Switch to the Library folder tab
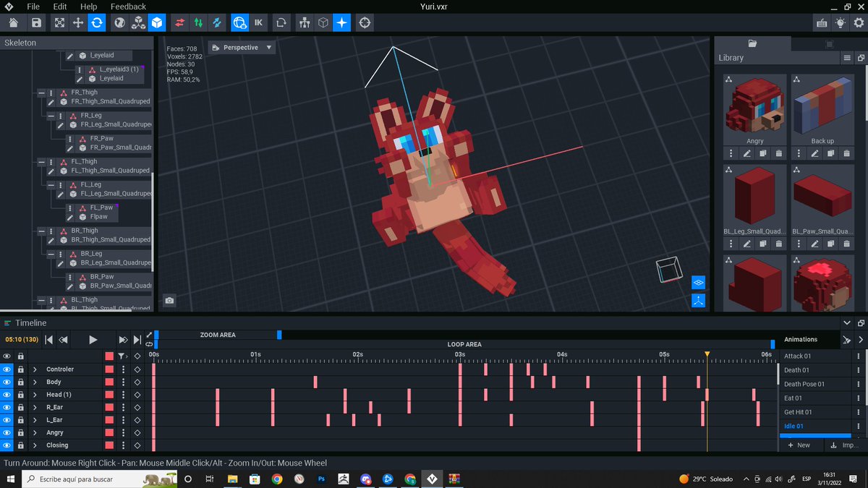Screen dimensions: 868x488 (752, 43)
